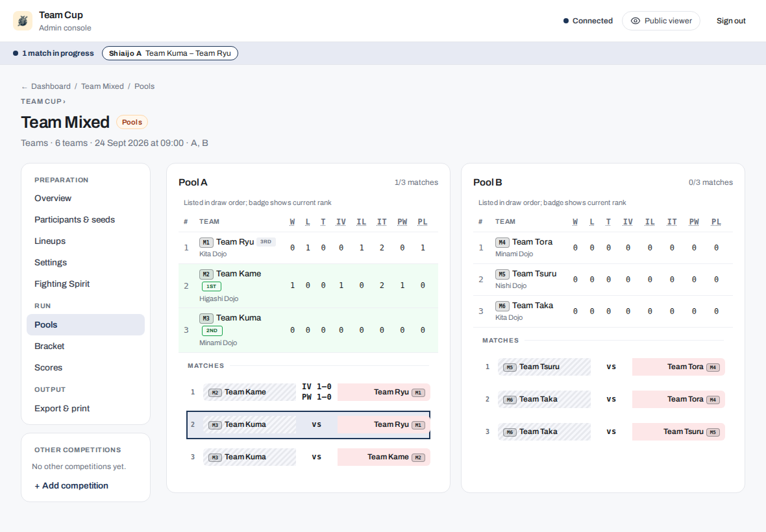Select Pool A match 2 Kuma vs Ryu
This screenshot has height=532, width=766.
[x=308, y=424]
